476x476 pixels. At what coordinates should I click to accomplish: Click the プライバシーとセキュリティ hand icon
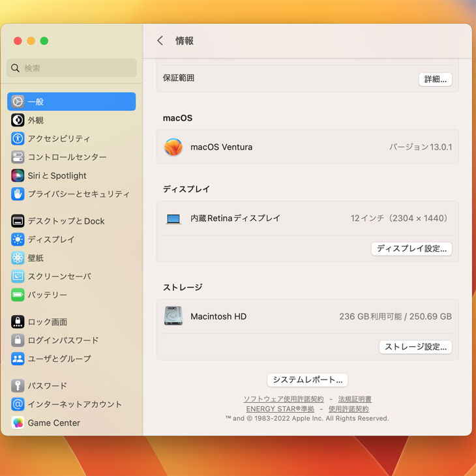coord(18,194)
